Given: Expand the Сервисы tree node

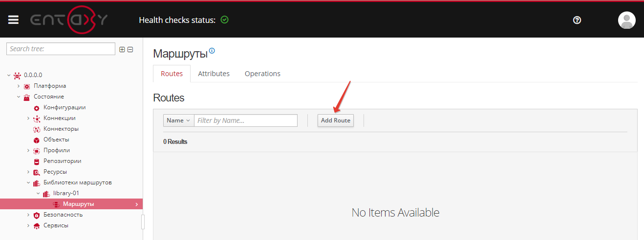Looking at the screenshot, I should point(28,225).
